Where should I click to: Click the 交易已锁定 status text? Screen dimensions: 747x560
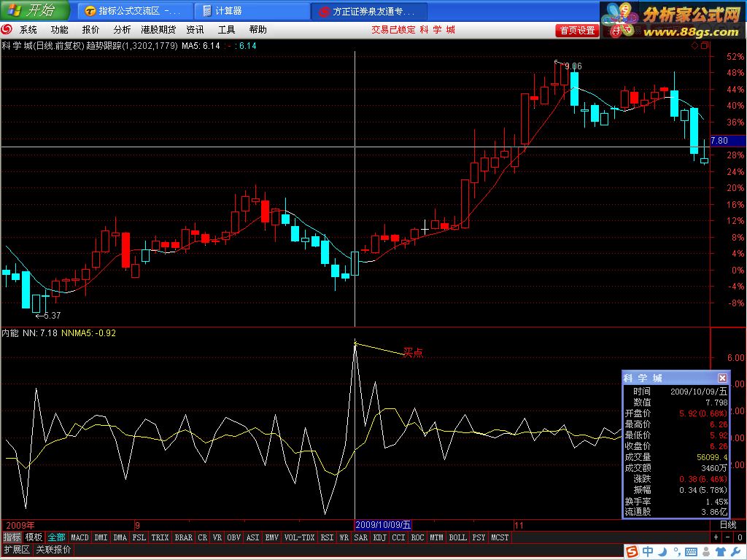[393, 29]
